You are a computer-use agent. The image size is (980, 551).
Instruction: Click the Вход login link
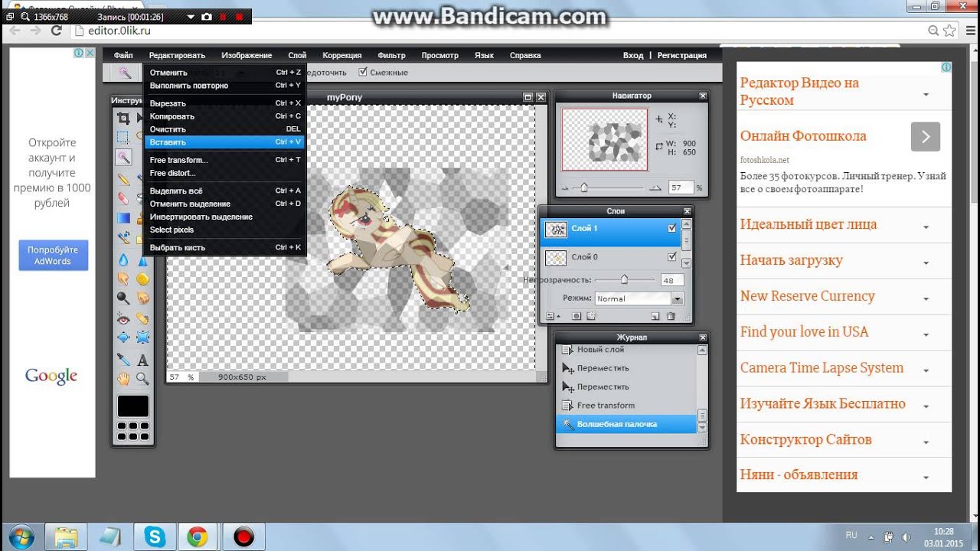633,55
